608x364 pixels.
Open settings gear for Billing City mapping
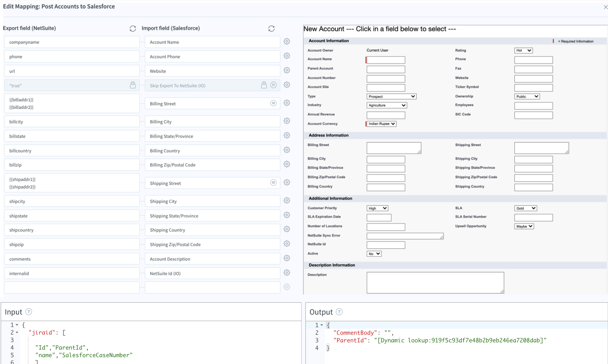point(287,121)
